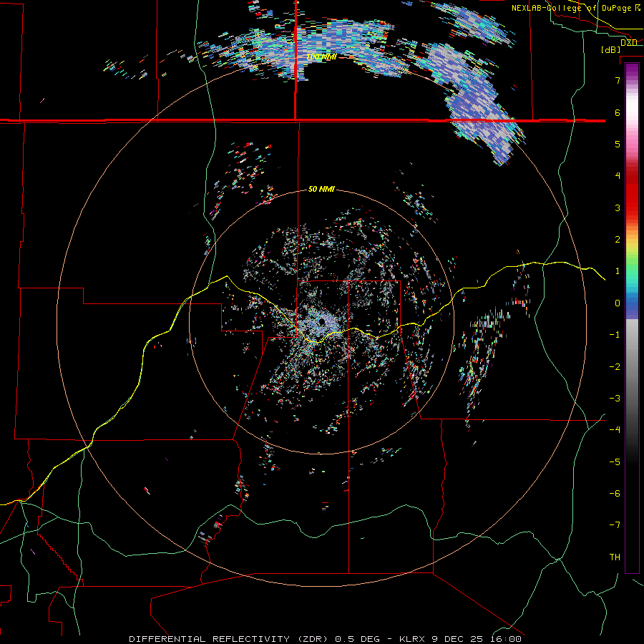The height and width of the screenshot is (644, 644).
Task: Click the "3" label on color scale
Action: point(618,208)
